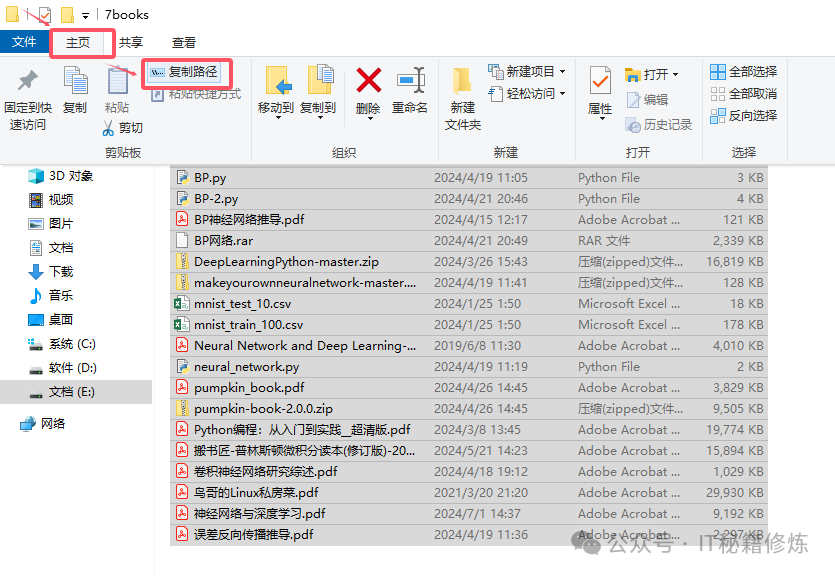Image resolution: width=835 pixels, height=576 pixels.
Task: Open the New Item dropdown
Action: [528, 72]
